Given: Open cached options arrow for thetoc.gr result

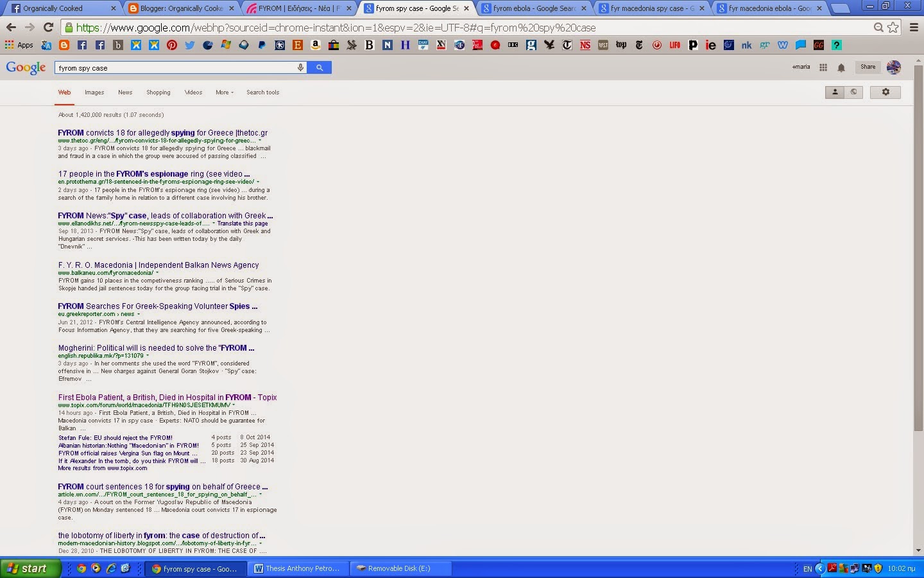Looking at the screenshot, I should point(260,141).
